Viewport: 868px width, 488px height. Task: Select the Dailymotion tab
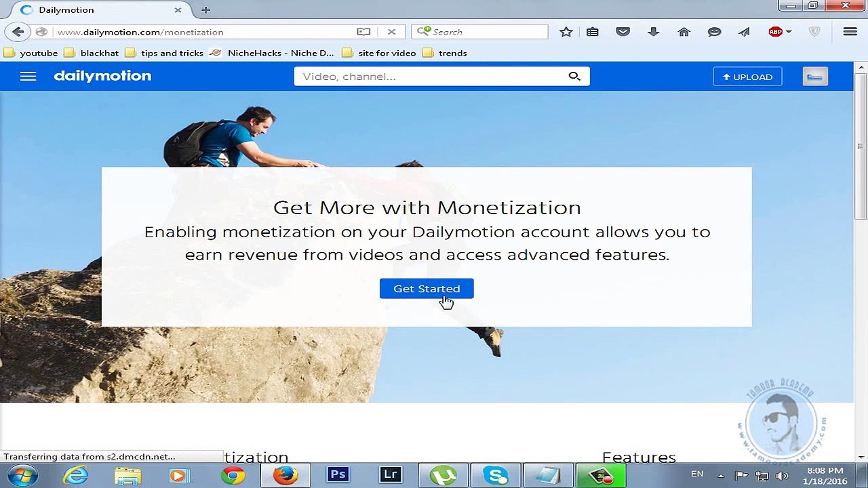tap(102, 10)
